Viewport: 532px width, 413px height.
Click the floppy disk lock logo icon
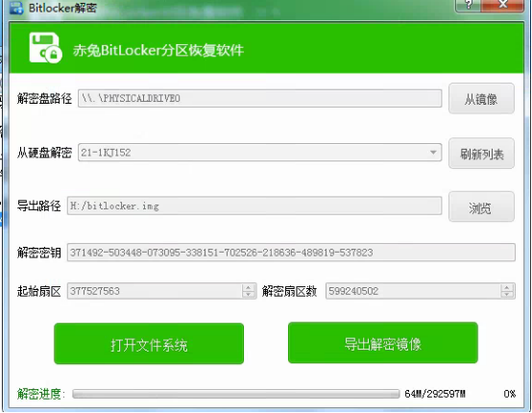(45, 48)
